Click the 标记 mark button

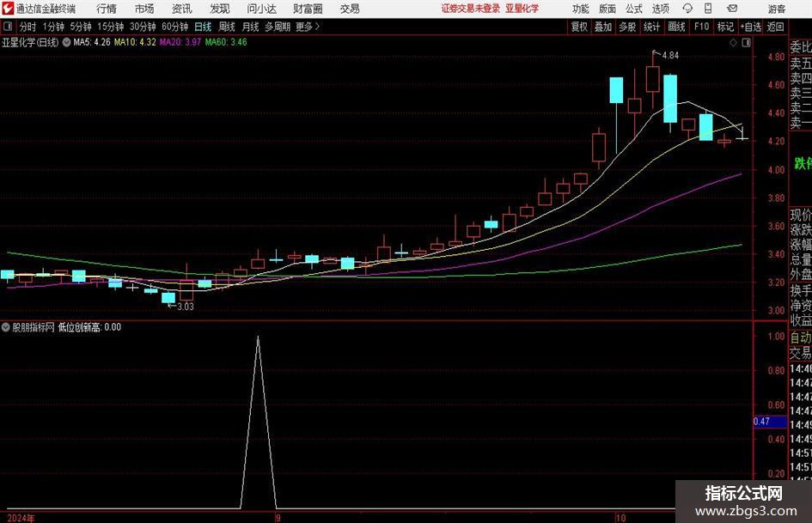725,27
